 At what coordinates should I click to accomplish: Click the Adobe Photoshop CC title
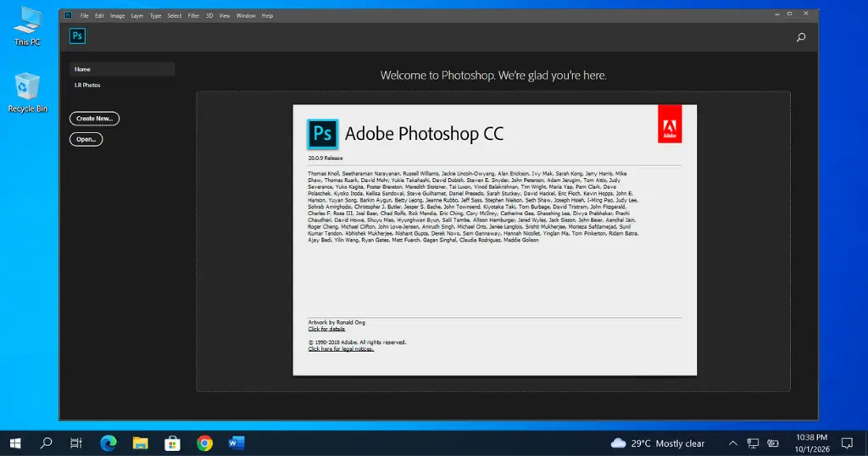424,133
